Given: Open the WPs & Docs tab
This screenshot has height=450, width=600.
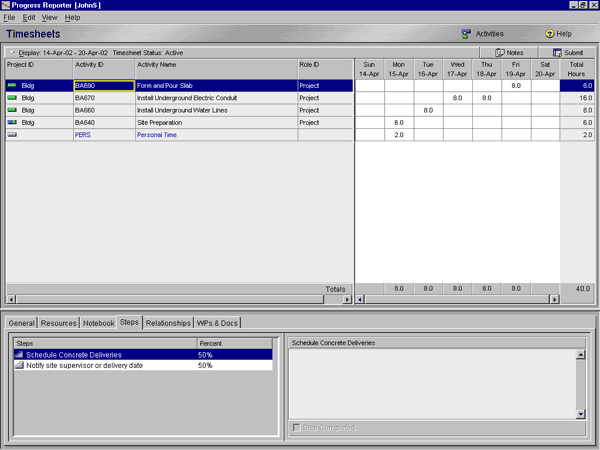Looking at the screenshot, I should pyautogui.click(x=217, y=323).
